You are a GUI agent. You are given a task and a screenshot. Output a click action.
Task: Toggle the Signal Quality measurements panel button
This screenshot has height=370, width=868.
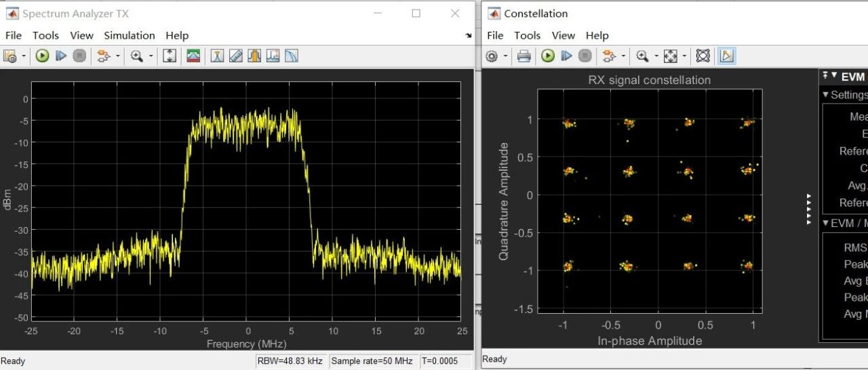[x=726, y=56]
